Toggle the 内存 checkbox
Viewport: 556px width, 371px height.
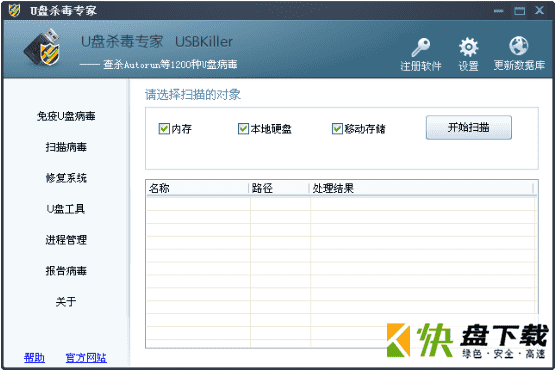coord(164,129)
